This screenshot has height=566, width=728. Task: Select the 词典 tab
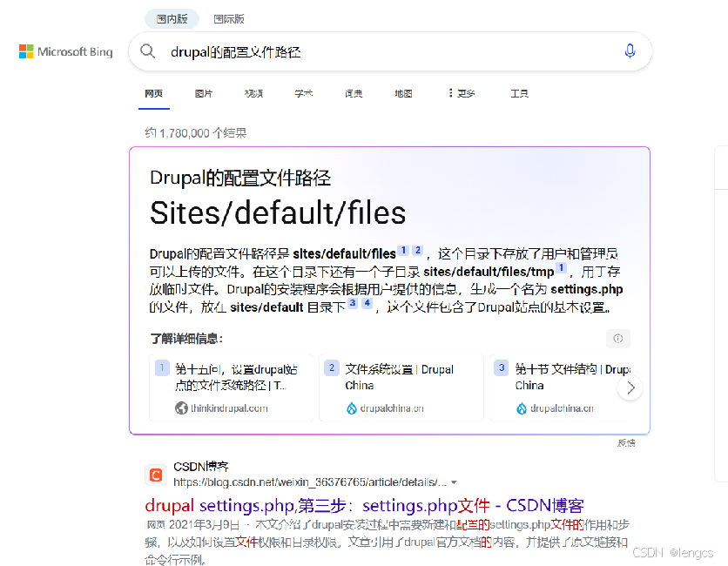[354, 93]
